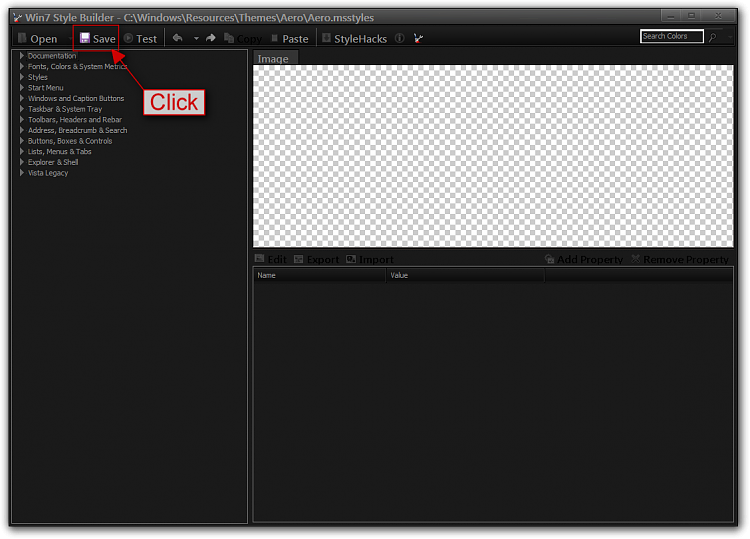750x539 pixels.
Task: Expand Taskbar & System Tray node
Action: [22, 109]
